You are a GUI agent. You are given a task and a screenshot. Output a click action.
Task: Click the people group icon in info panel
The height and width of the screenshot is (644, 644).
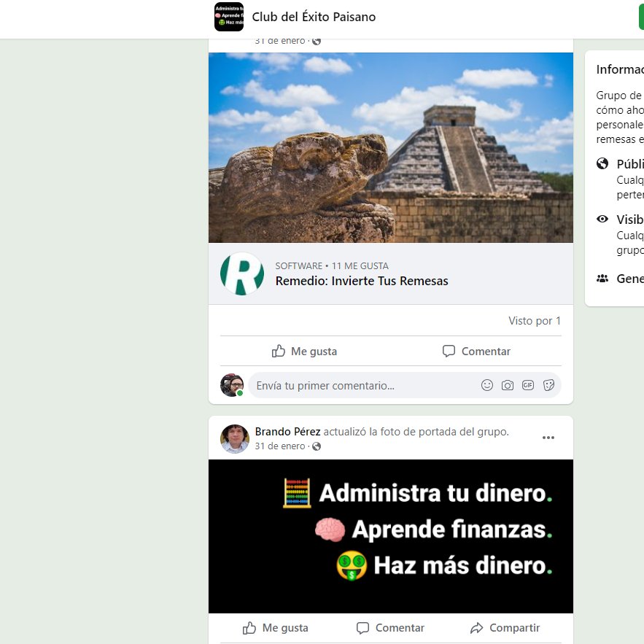tap(602, 279)
